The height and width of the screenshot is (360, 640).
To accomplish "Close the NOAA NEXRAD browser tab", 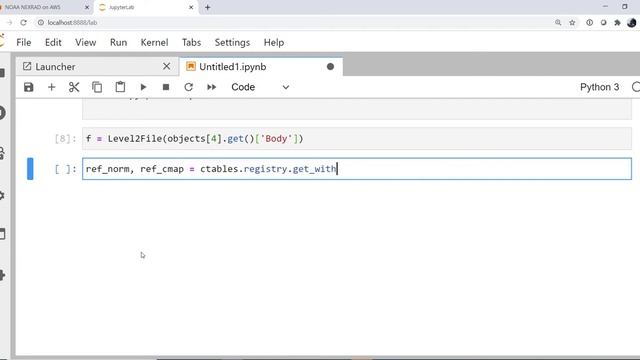I will [87, 7].
